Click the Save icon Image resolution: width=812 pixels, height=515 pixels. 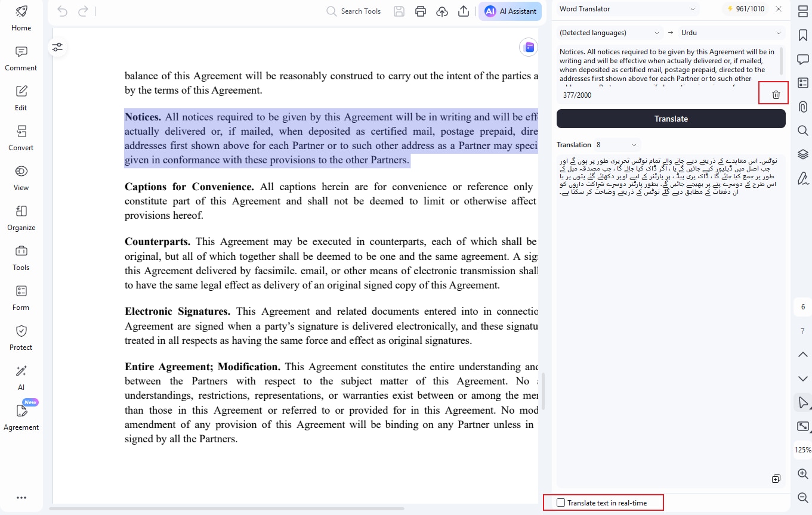click(399, 11)
